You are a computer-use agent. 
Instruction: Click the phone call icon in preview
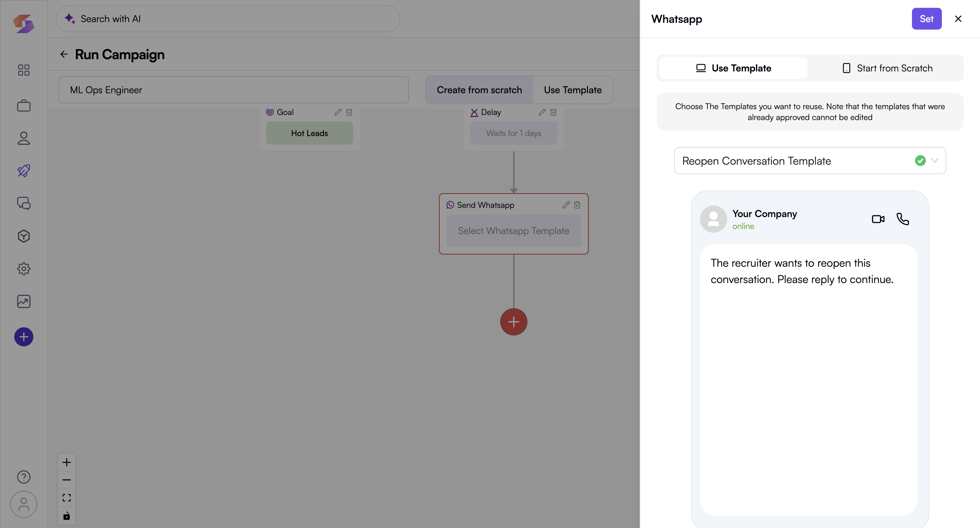(x=903, y=219)
